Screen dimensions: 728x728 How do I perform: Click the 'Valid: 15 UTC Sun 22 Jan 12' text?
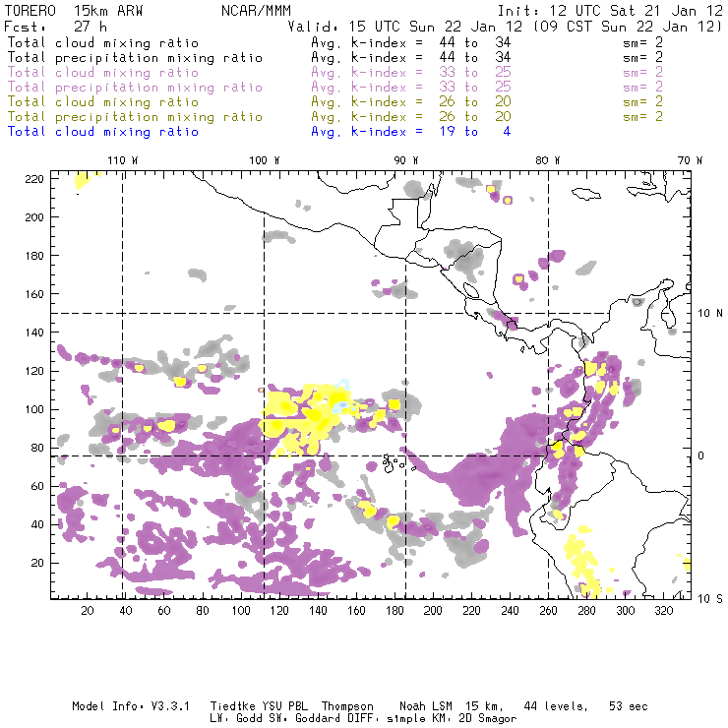click(x=404, y=27)
